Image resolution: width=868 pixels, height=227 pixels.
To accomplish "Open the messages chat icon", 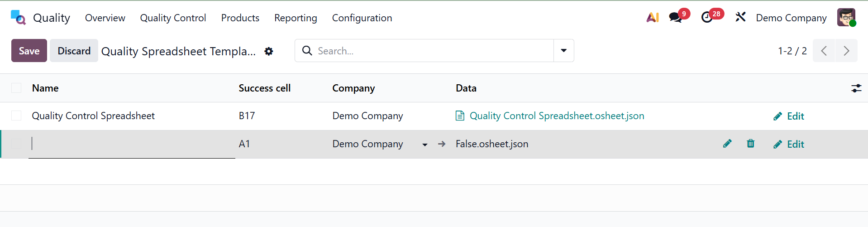I will pyautogui.click(x=676, y=18).
